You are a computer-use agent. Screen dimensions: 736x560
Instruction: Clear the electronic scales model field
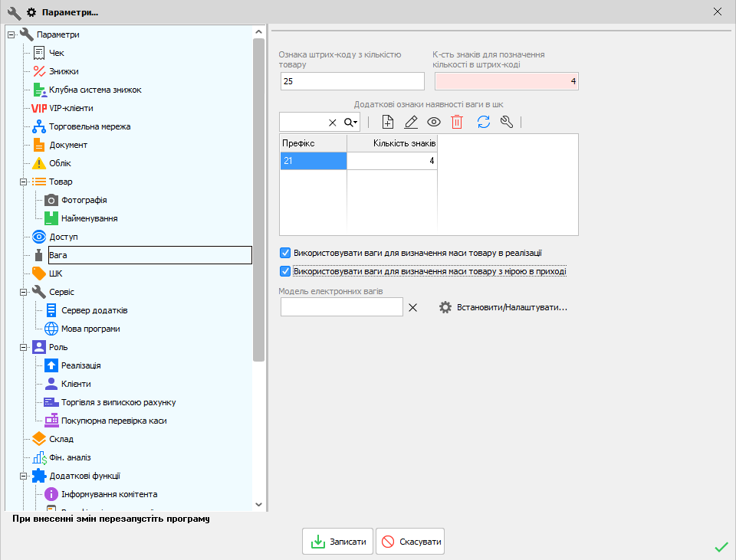pos(412,307)
